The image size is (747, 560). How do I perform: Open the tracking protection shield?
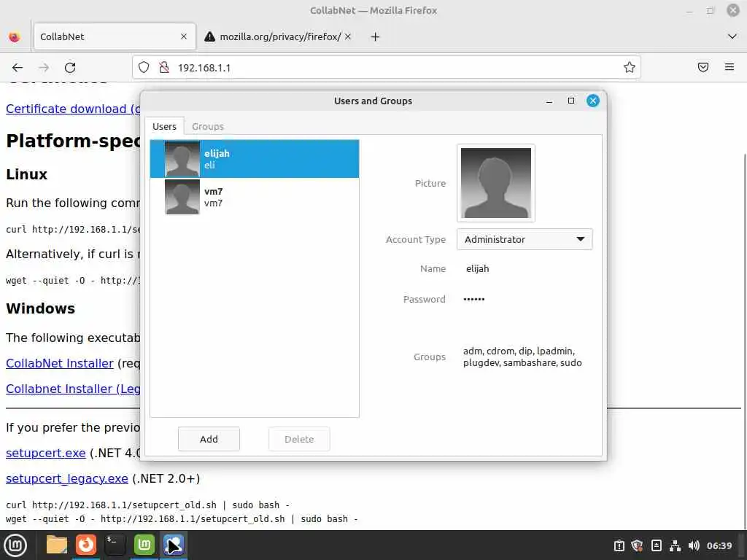[144, 68]
